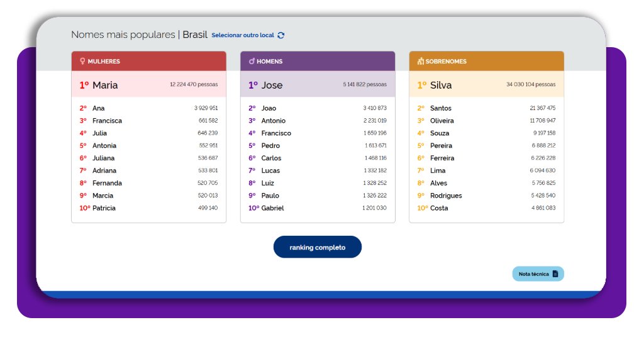Select the Mulheres panel header
This screenshot has height=337, width=644.
point(148,62)
